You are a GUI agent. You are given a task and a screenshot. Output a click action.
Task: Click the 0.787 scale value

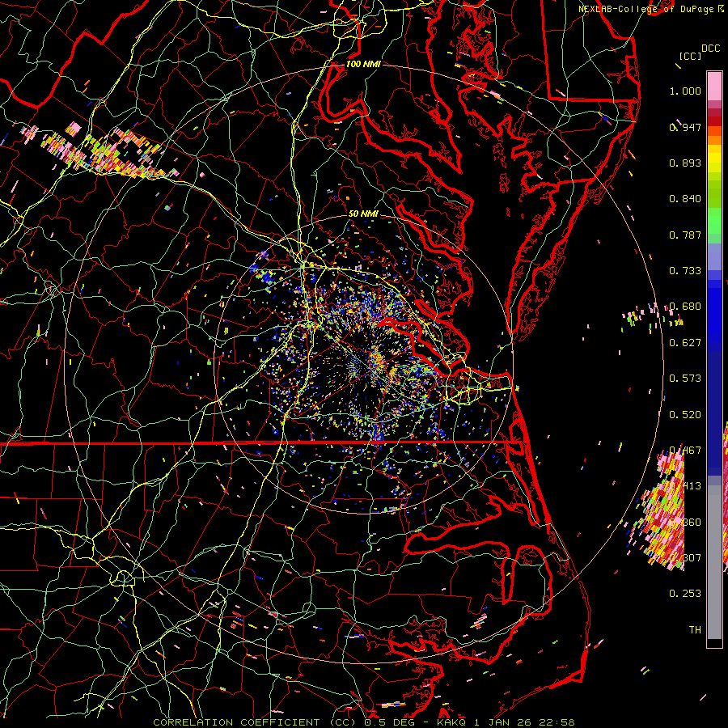pos(685,235)
